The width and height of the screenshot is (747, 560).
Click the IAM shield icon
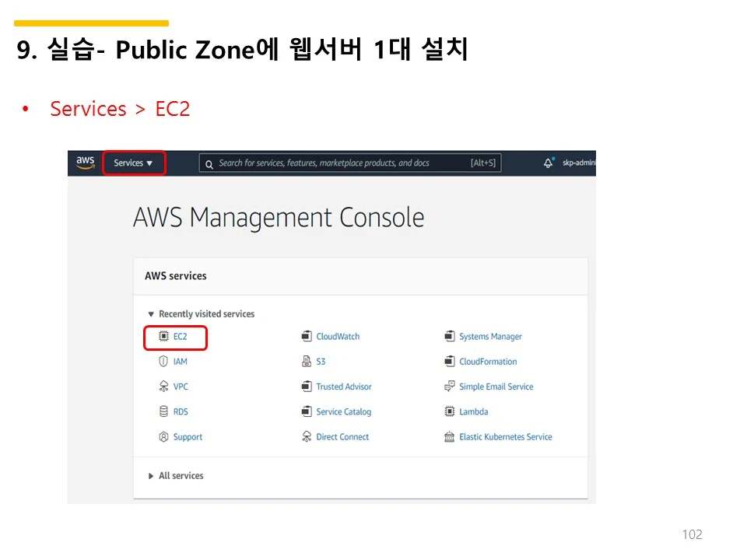[163, 362]
